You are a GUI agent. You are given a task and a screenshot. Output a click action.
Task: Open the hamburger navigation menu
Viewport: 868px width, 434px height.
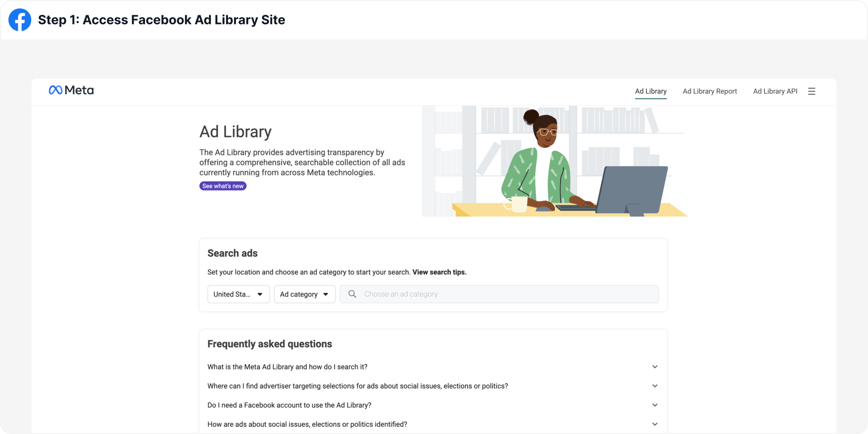812,91
